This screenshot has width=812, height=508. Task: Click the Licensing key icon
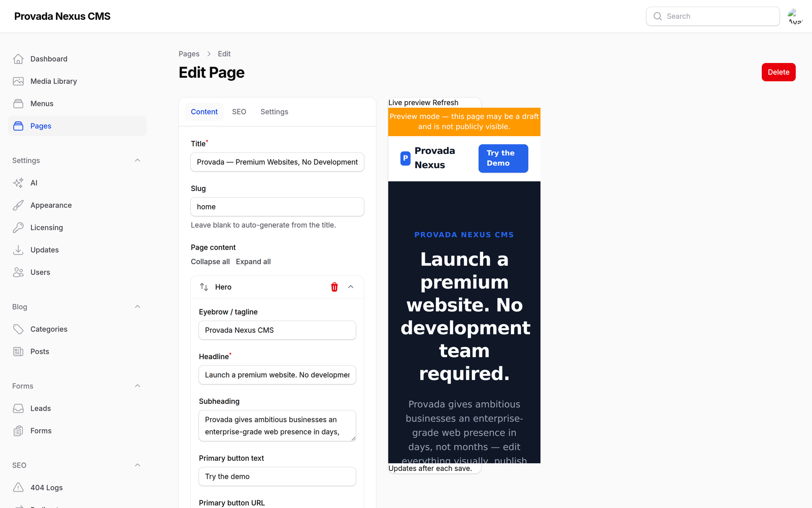[18, 228]
